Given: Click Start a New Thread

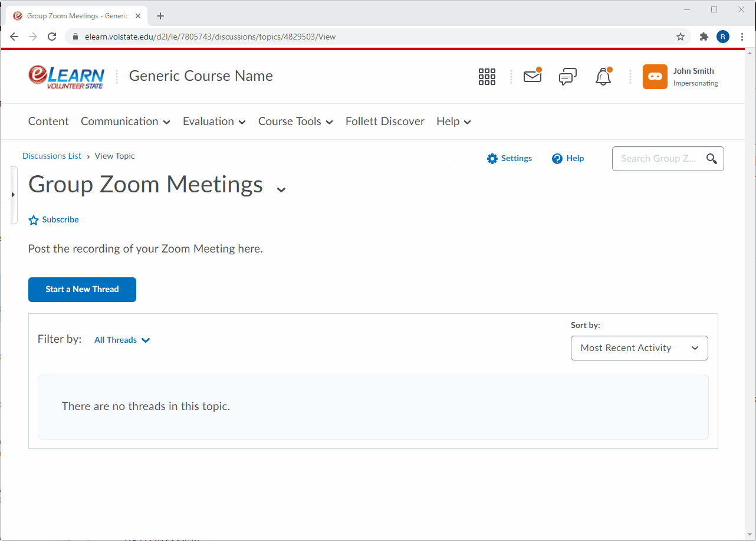Looking at the screenshot, I should coord(82,289).
